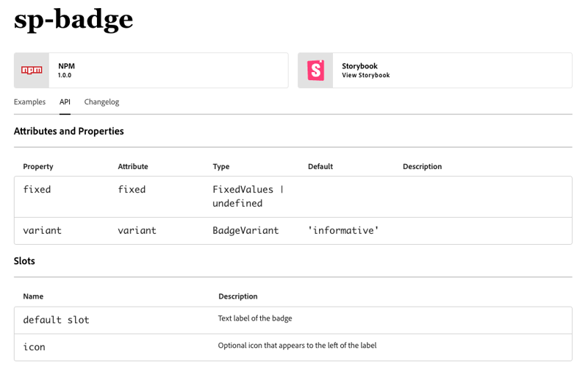The image size is (588, 378).
Task: Click the sp-badge page title
Action: click(73, 20)
